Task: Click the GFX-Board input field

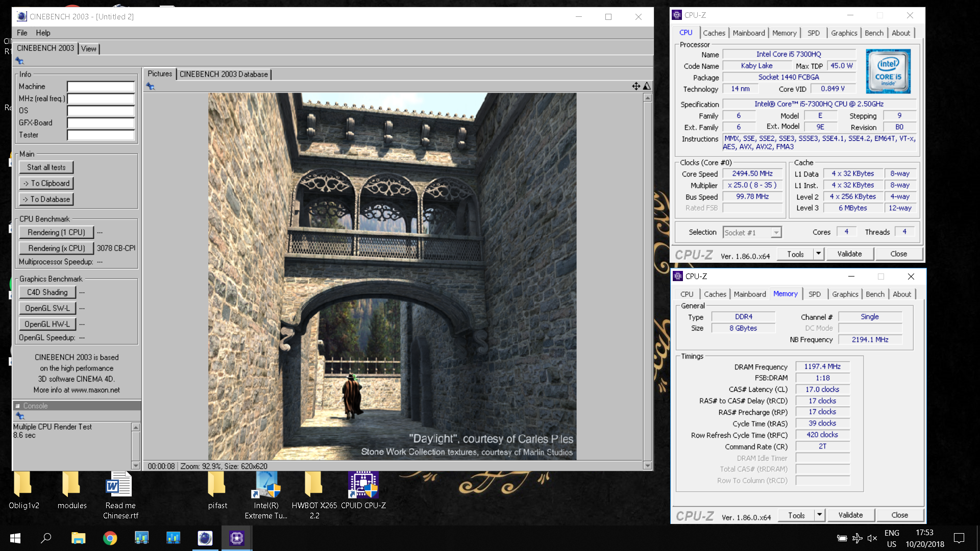Action: click(x=101, y=123)
